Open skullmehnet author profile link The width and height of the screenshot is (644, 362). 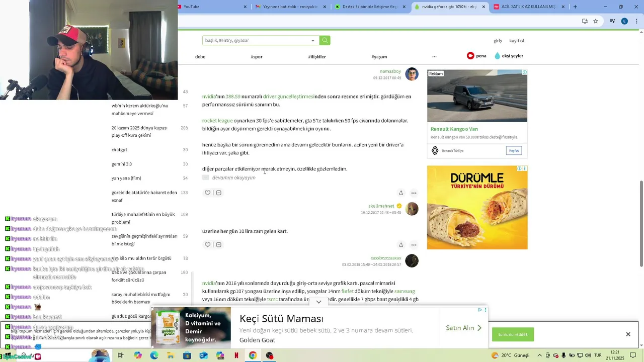pos(381,206)
